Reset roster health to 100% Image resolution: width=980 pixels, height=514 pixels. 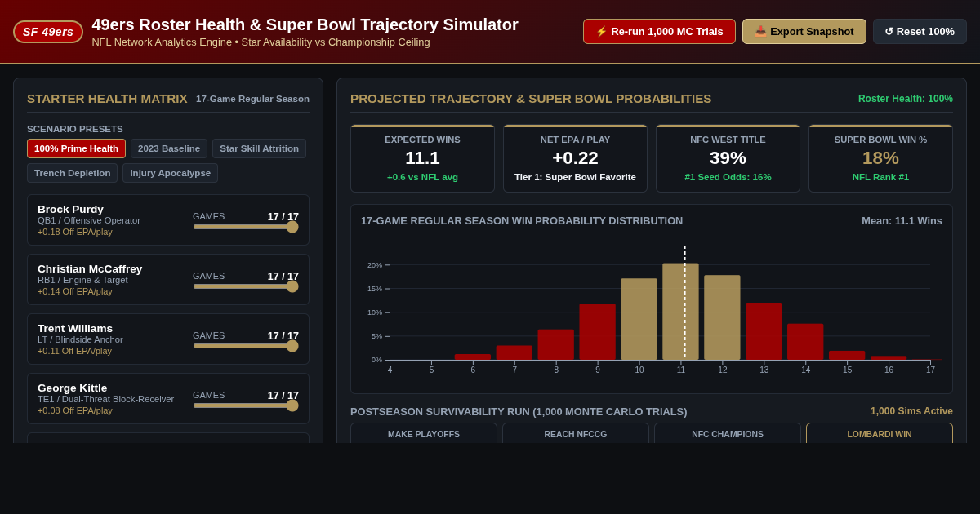pyautogui.click(x=920, y=32)
